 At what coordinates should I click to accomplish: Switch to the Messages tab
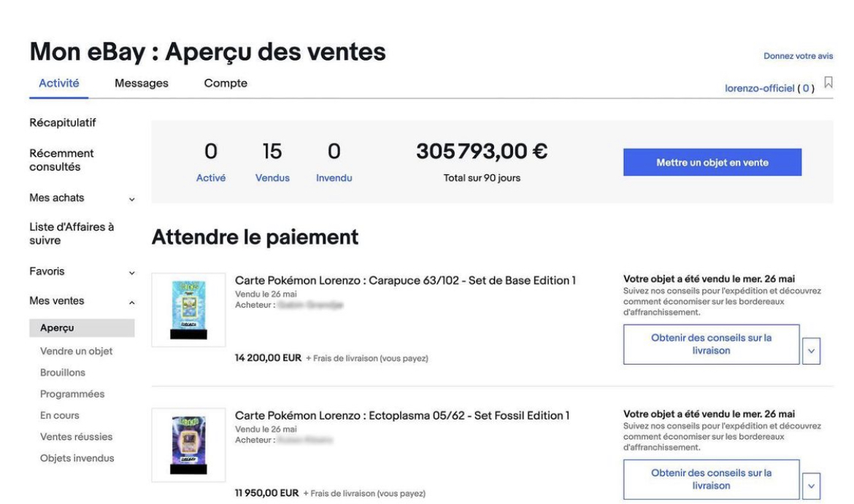[142, 83]
